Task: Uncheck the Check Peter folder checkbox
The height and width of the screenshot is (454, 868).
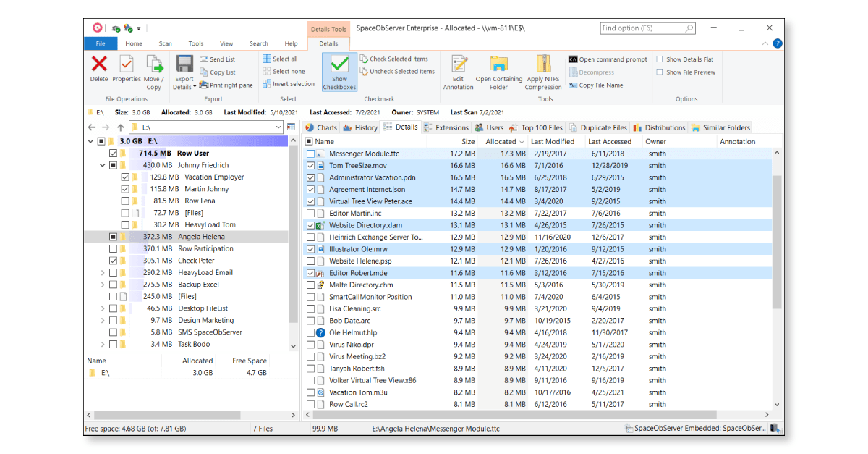Action: (x=113, y=261)
